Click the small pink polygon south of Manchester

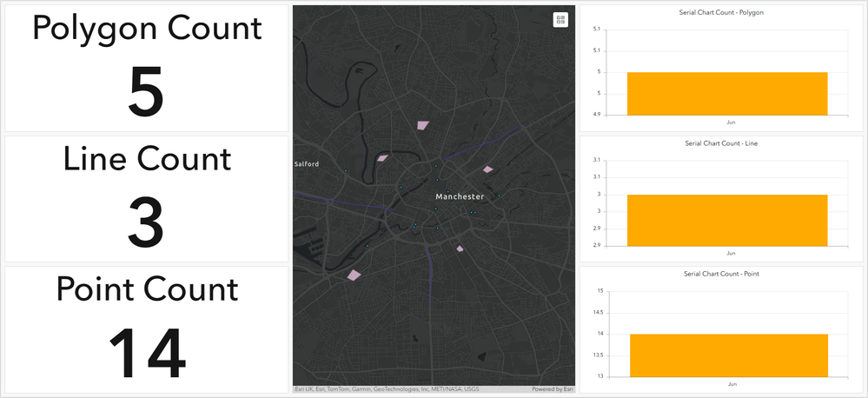click(460, 249)
